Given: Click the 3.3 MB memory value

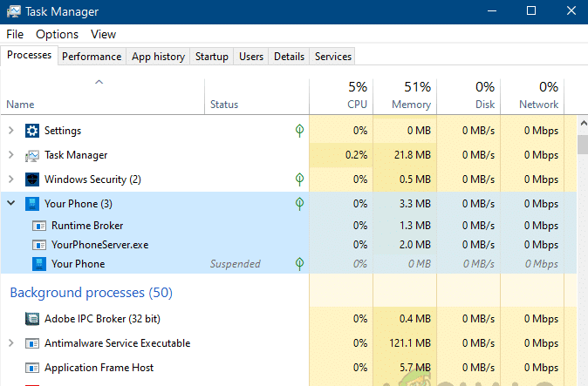Looking at the screenshot, I should coord(415,204).
